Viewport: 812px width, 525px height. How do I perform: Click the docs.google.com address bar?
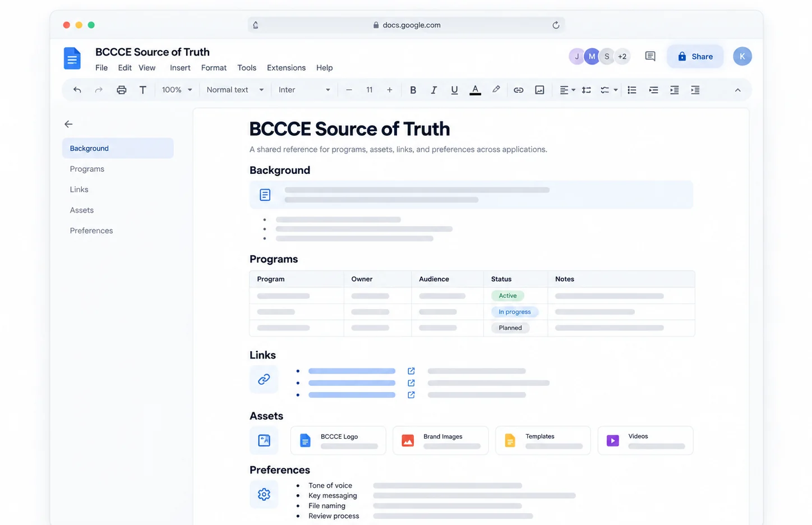pos(407,25)
